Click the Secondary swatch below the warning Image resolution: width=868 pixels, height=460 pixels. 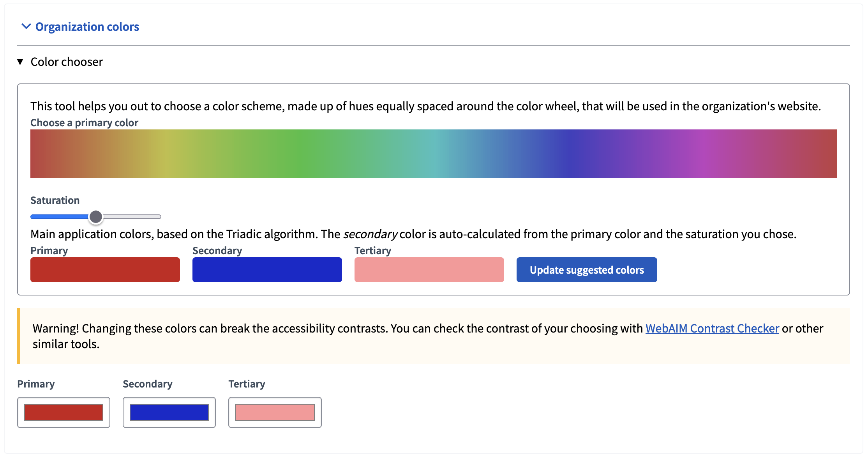(x=169, y=411)
